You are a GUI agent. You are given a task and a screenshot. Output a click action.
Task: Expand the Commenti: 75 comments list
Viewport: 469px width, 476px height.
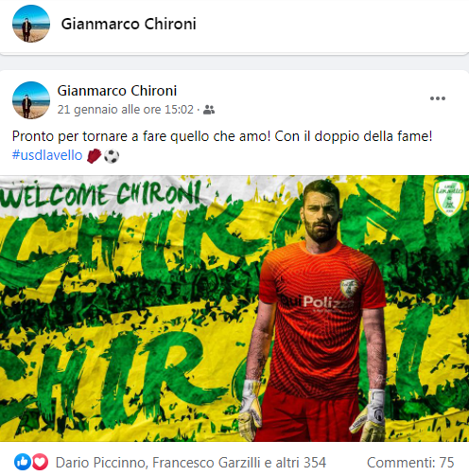point(410,463)
